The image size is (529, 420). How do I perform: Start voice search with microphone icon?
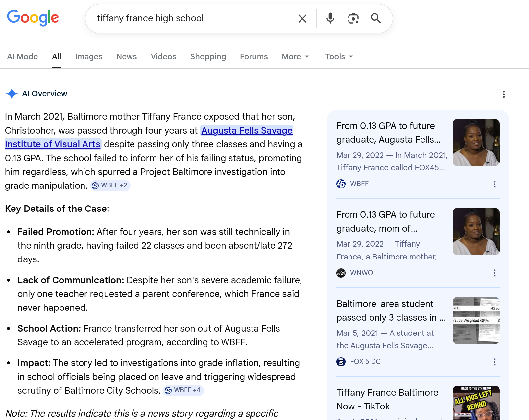click(x=330, y=18)
